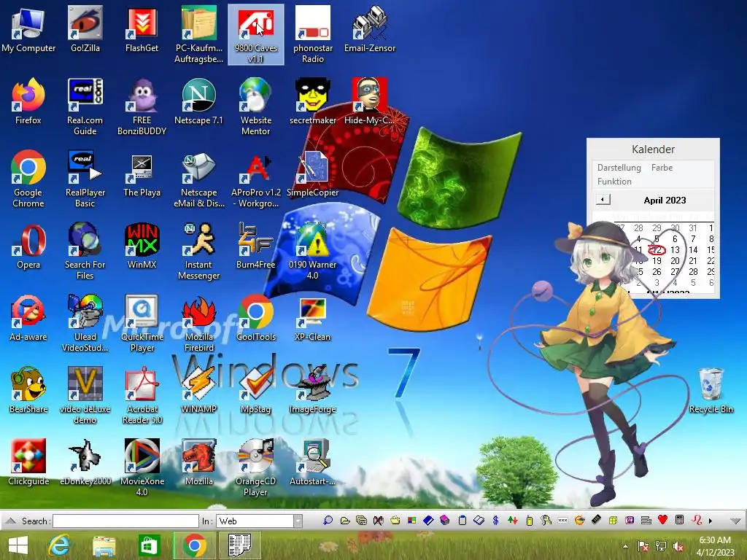The image size is (747, 560).
Task: Open Ad-aware desktop shortcut
Action: click(28, 318)
